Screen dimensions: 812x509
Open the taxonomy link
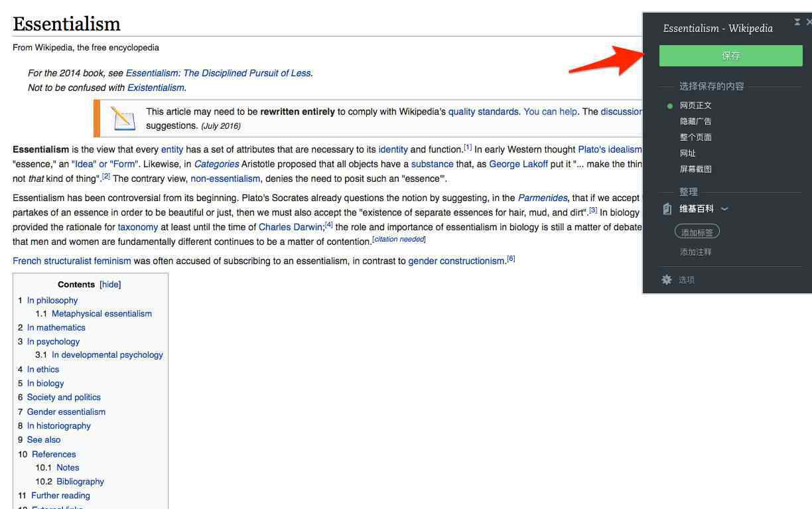coord(138,227)
